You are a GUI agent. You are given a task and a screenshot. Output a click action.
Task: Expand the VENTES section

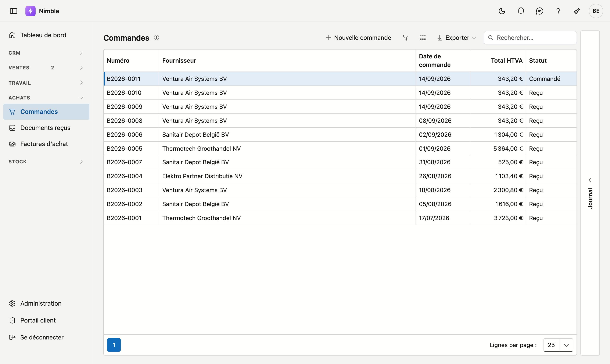[46, 68]
